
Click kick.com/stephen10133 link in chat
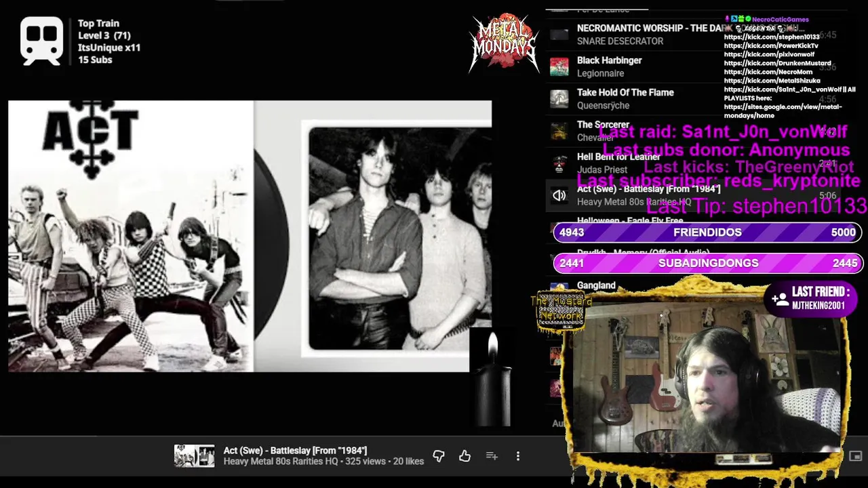coord(772,37)
